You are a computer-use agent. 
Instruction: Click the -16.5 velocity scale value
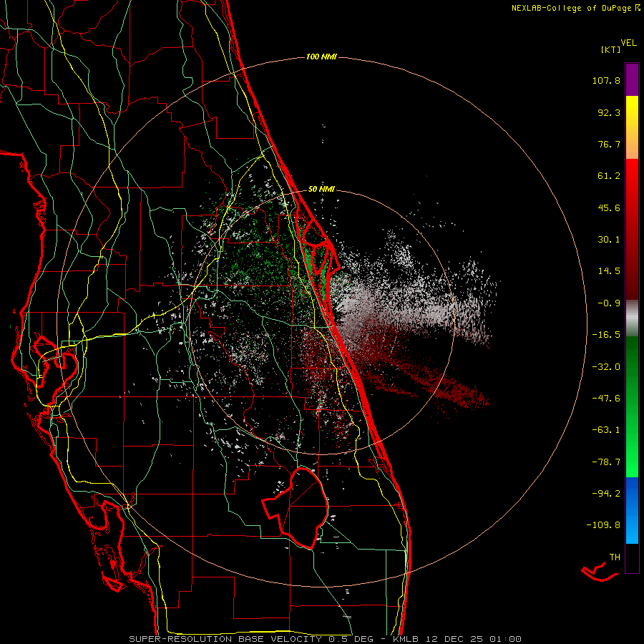coord(606,335)
